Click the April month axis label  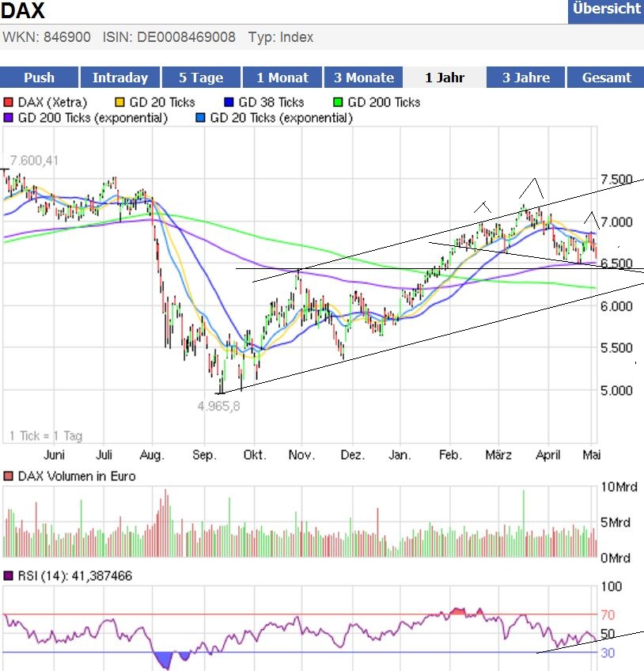tap(548, 455)
